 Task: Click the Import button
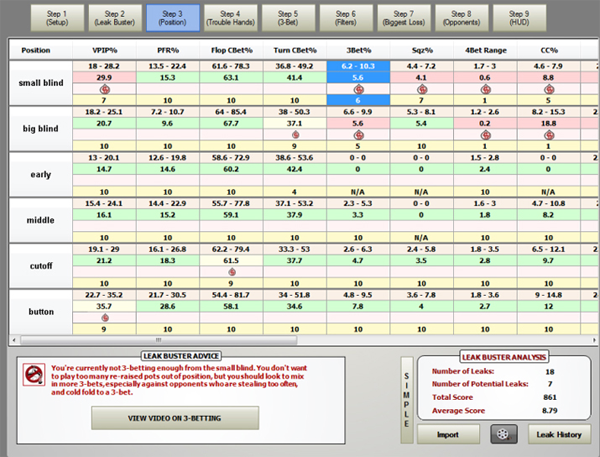(x=448, y=434)
